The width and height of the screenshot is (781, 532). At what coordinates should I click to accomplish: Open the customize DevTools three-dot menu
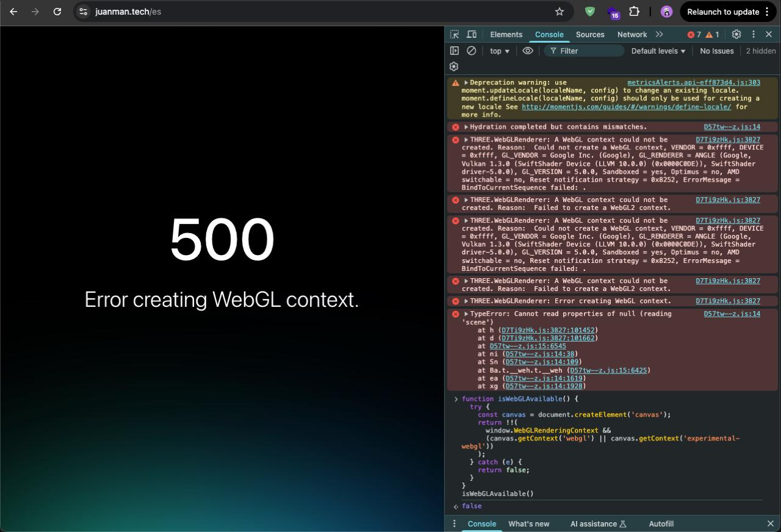[753, 34]
